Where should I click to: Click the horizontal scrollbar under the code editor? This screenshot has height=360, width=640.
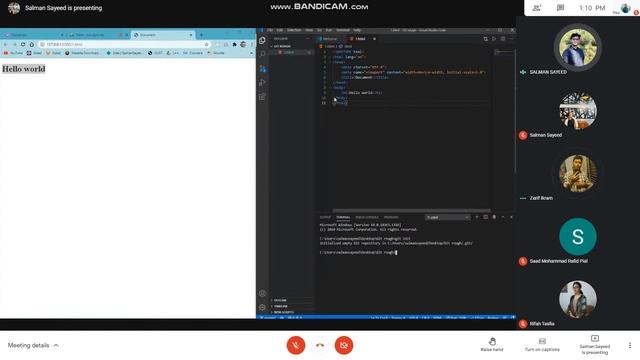pyautogui.click(x=411, y=211)
